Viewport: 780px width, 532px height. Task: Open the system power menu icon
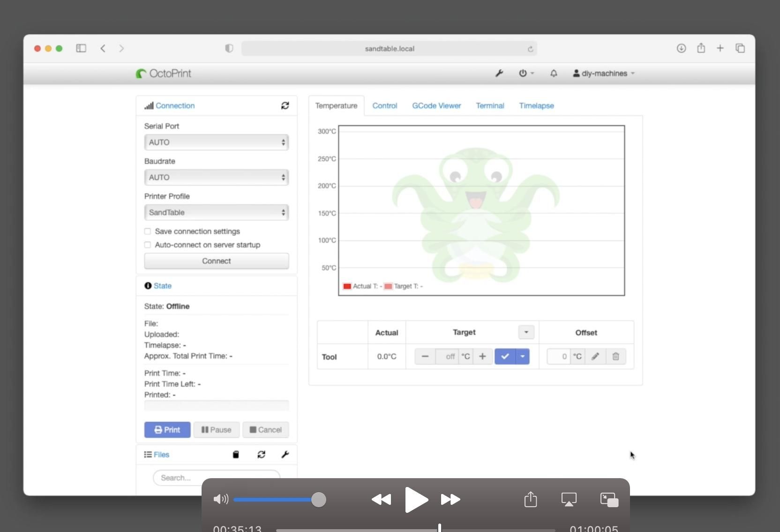click(526, 73)
